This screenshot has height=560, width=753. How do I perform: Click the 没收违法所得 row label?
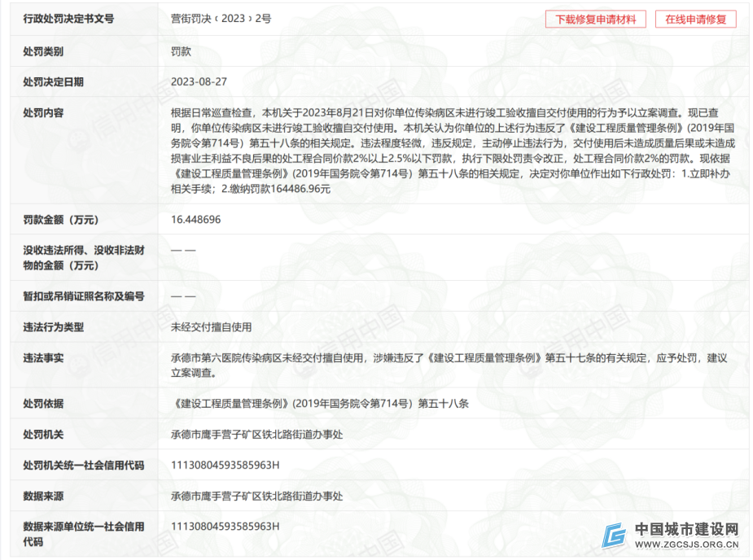(74, 258)
